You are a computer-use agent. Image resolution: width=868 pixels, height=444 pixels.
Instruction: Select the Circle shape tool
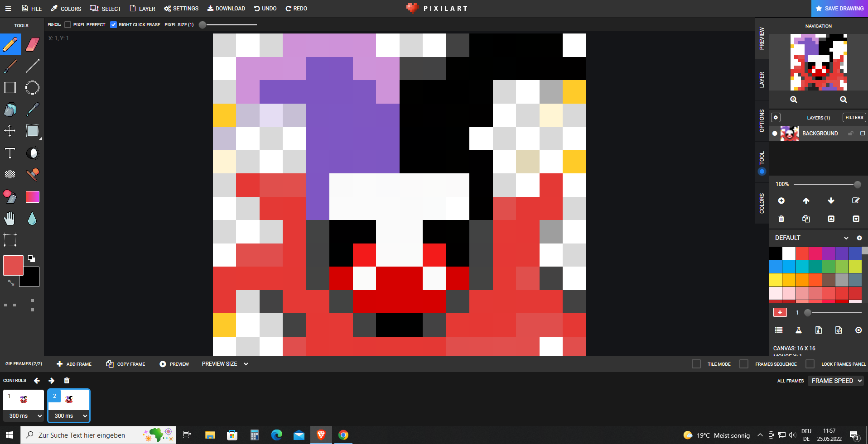click(x=33, y=88)
